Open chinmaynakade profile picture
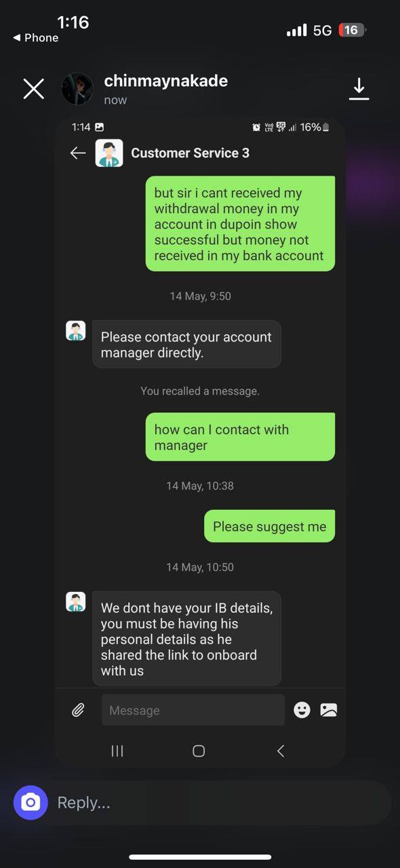The height and width of the screenshot is (868, 400). click(x=77, y=89)
